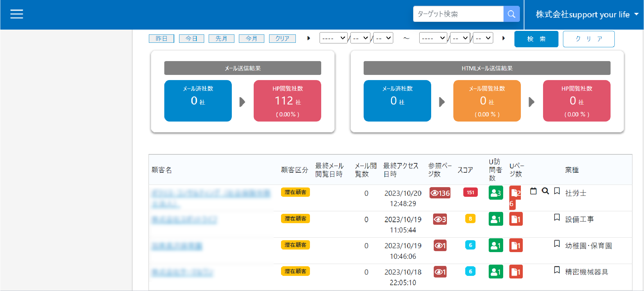Click the score 151 badge
This screenshot has width=644, height=291.
(470, 192)
